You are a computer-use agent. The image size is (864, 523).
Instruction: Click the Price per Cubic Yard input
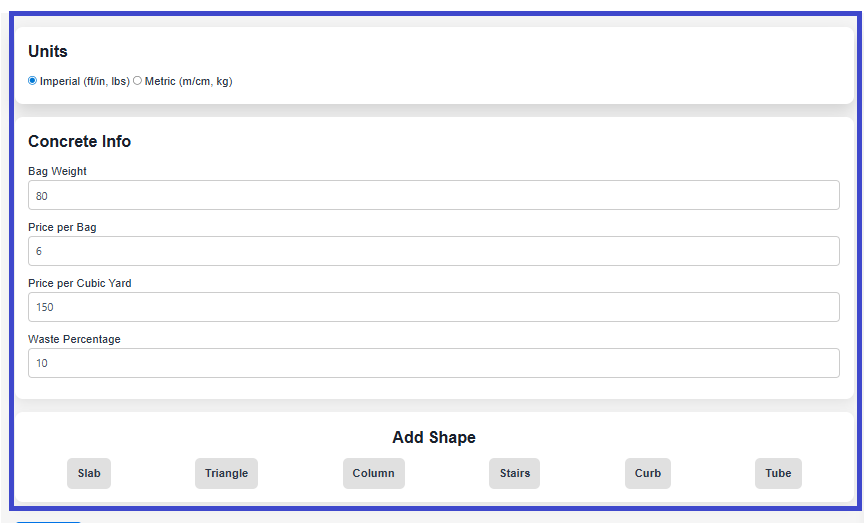click(433, 307)
